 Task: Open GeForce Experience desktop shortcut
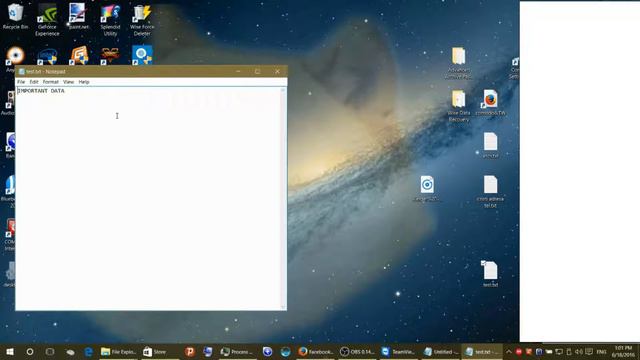[x=47, y=20]
